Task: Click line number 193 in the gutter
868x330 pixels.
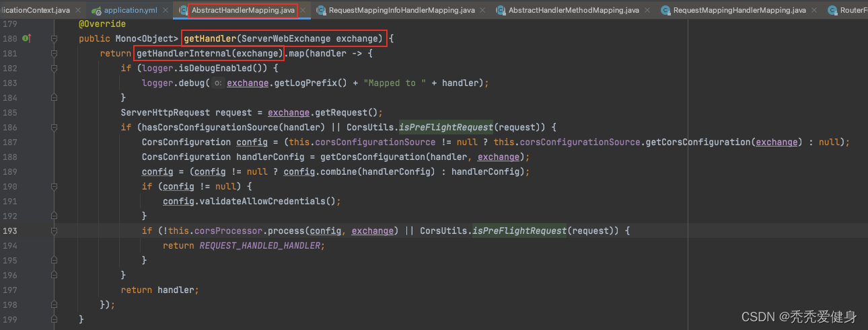Action: pyautogui.click(x=10, y=231)
